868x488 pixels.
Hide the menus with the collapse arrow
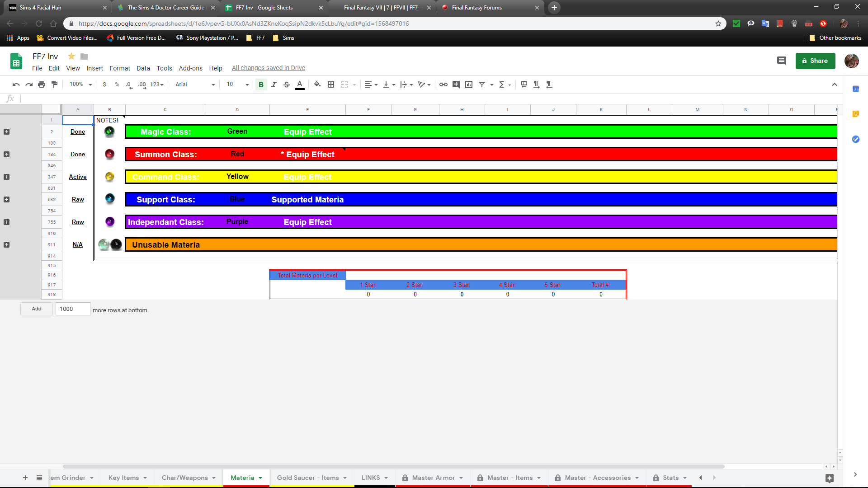click(x=835, y=84)
